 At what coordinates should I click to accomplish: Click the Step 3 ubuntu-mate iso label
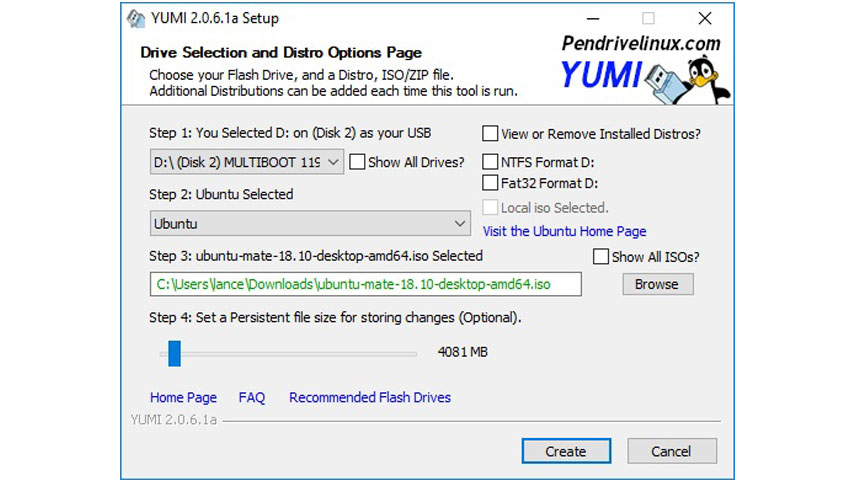tap(316, 256)
